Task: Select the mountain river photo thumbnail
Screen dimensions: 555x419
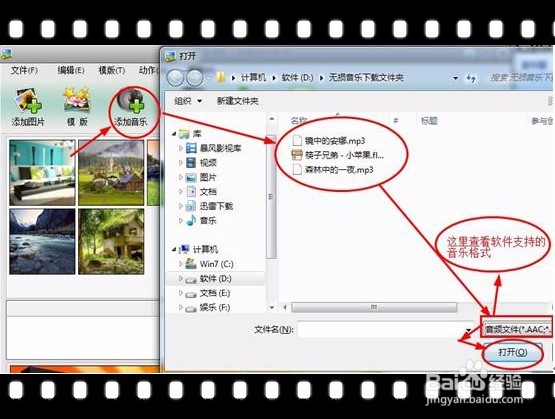Action: click(42, 241)
